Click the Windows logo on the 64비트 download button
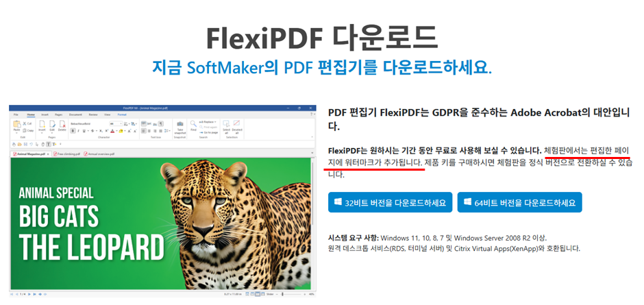This screenshot has width=644, height=305. 467,202
